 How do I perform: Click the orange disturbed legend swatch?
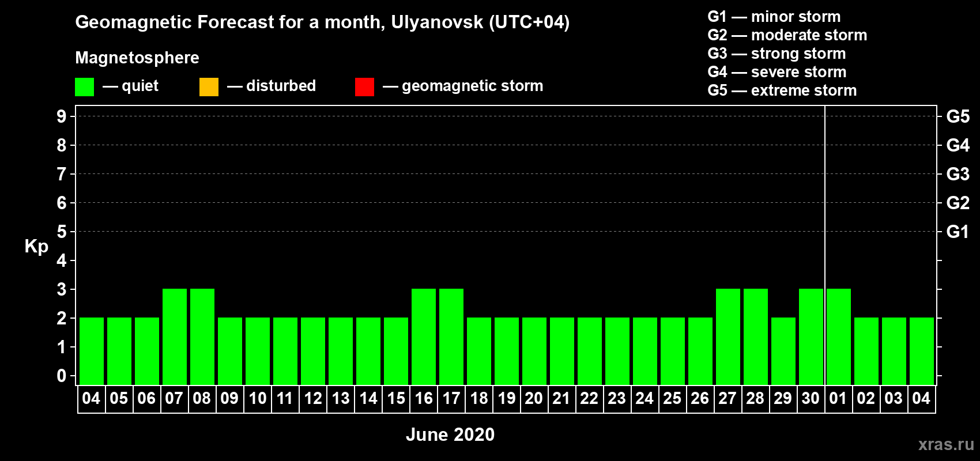tap(209, 87)
